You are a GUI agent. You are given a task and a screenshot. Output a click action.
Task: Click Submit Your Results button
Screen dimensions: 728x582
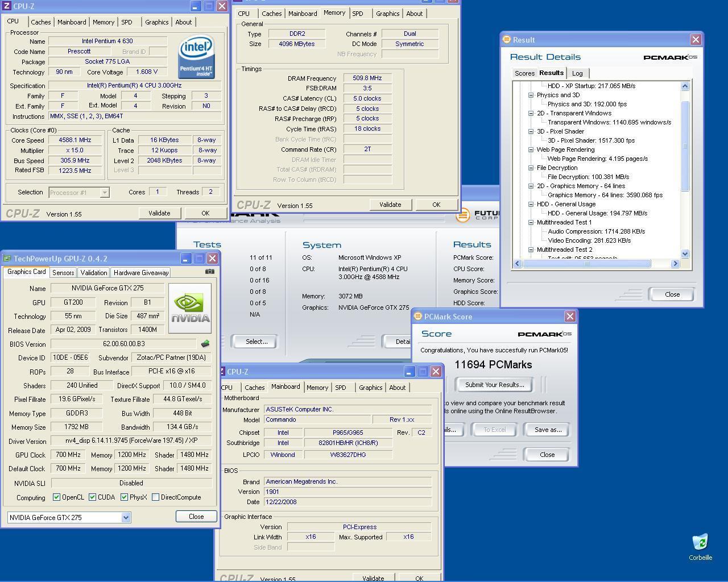494,385
